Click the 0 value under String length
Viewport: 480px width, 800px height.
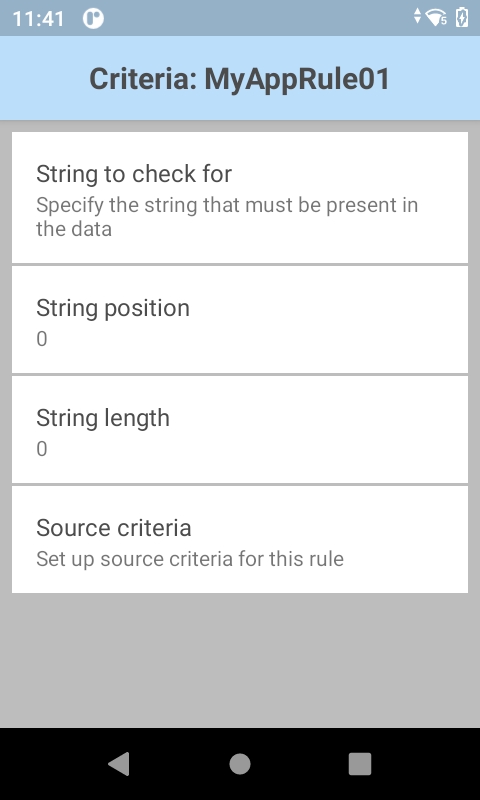(42, 449)
